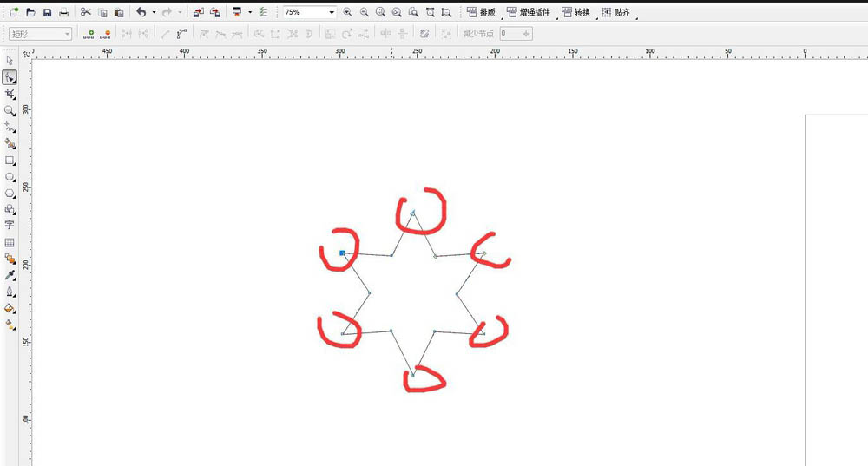
Task: Paste from clipboard with Paste icon
Action: [x=119, y=12]
